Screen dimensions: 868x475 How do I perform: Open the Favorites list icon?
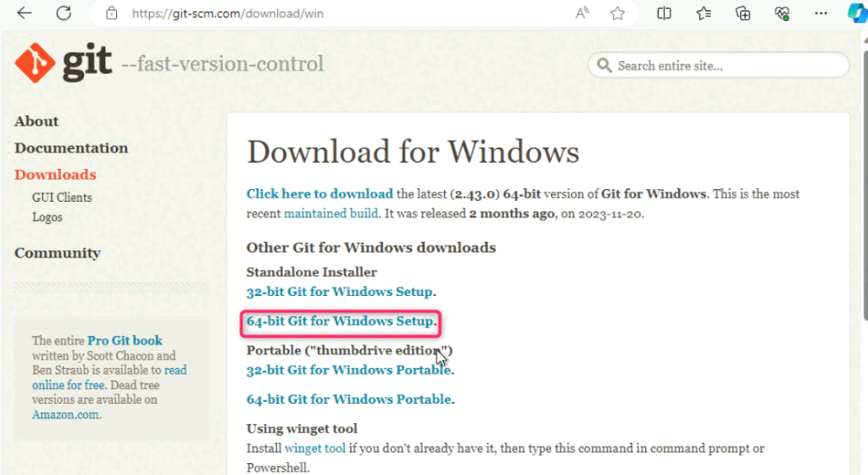(704, 14)
